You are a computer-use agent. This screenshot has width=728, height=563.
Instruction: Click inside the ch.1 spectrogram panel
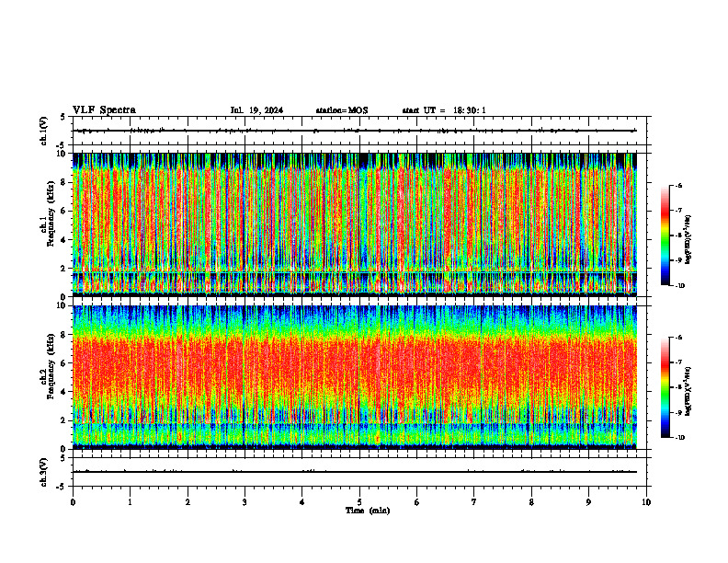coord(355,224)
